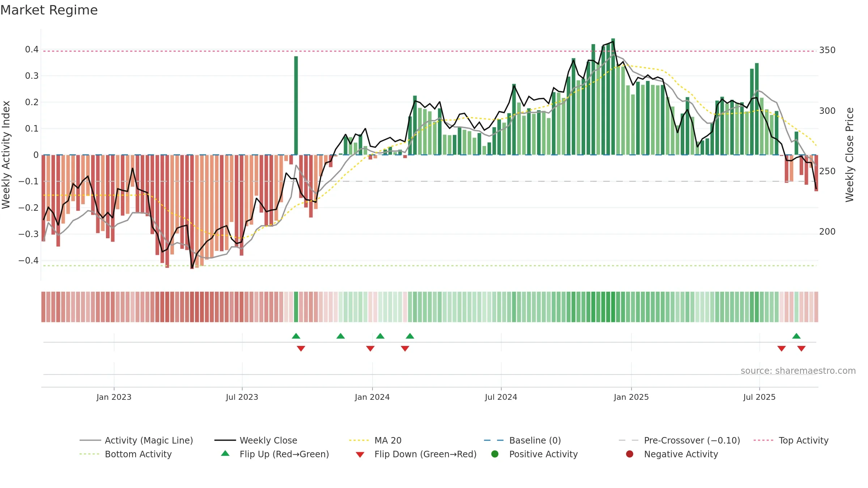Toggle the Flip Up (Red→Green) legend label

[x=284, y=454]
